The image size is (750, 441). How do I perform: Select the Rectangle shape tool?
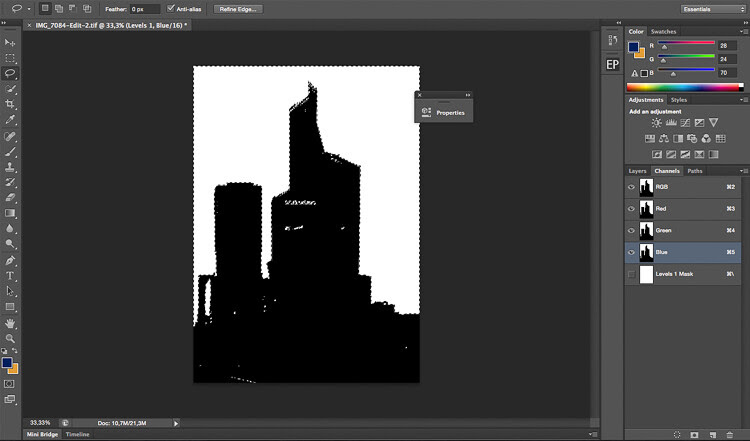tap(10, 307)
